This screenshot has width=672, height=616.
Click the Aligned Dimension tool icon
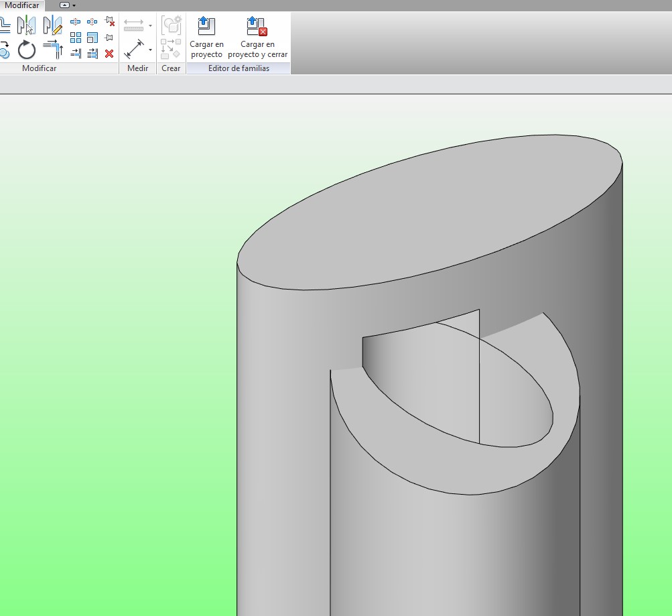(134, 50)
